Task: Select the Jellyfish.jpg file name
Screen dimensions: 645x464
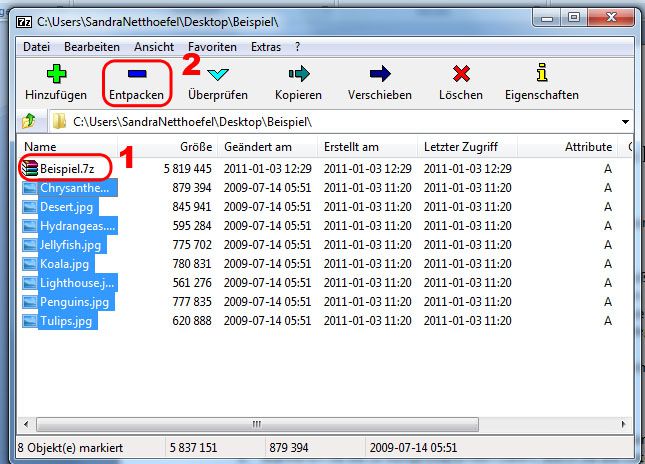Action: [70, 245]
